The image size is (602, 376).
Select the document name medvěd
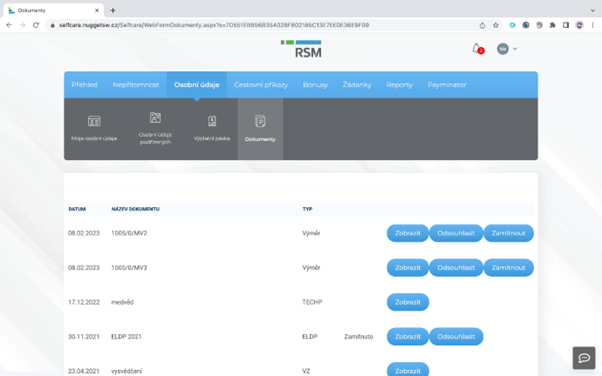(x=122, y=302)
